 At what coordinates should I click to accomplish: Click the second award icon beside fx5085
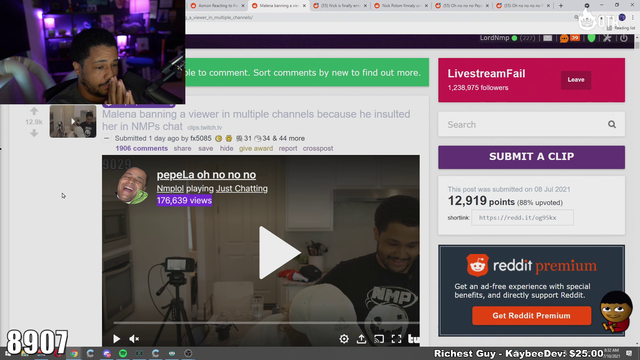click(229, 138)
